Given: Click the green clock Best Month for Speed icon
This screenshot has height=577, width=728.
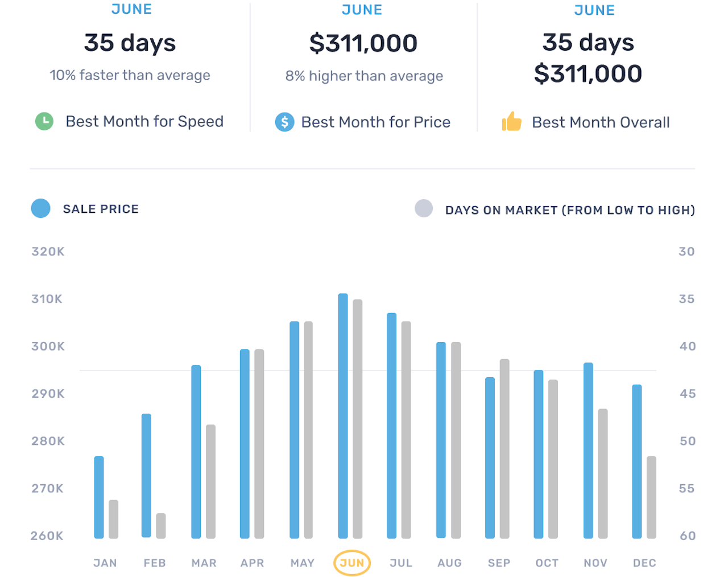Looking at the screenshot, I should [44, 121].
